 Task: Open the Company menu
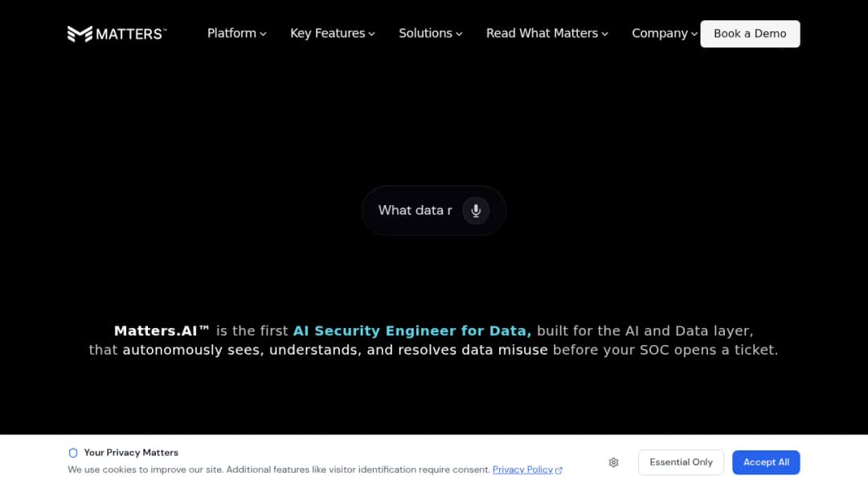665,33
